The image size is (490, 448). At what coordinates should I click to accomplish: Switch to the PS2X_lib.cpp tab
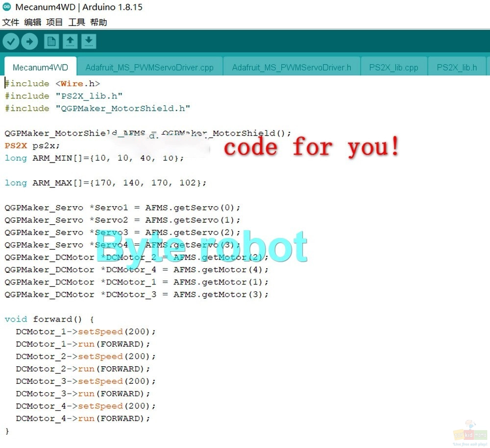coord(394,67)
